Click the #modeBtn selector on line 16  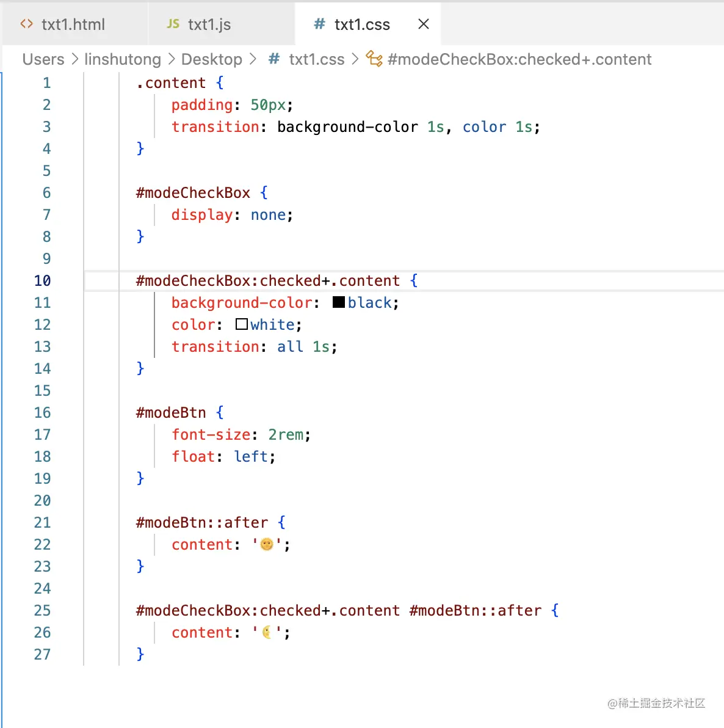tap(171, 412)
